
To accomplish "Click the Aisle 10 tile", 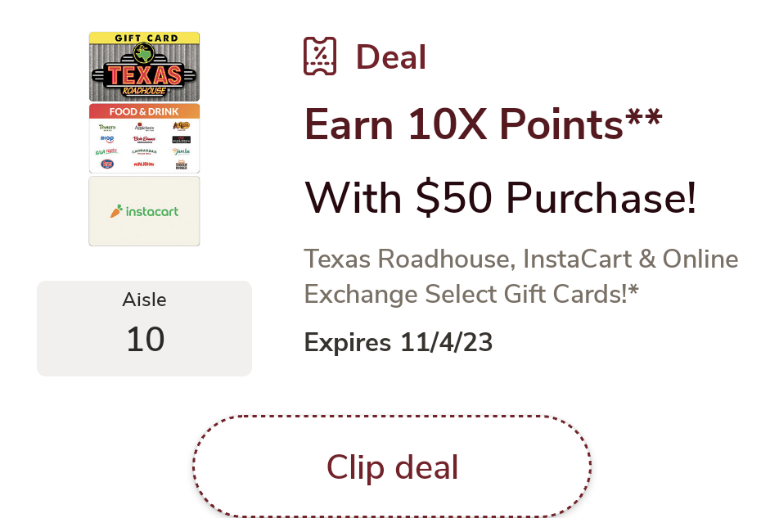I will coord(144,327).
